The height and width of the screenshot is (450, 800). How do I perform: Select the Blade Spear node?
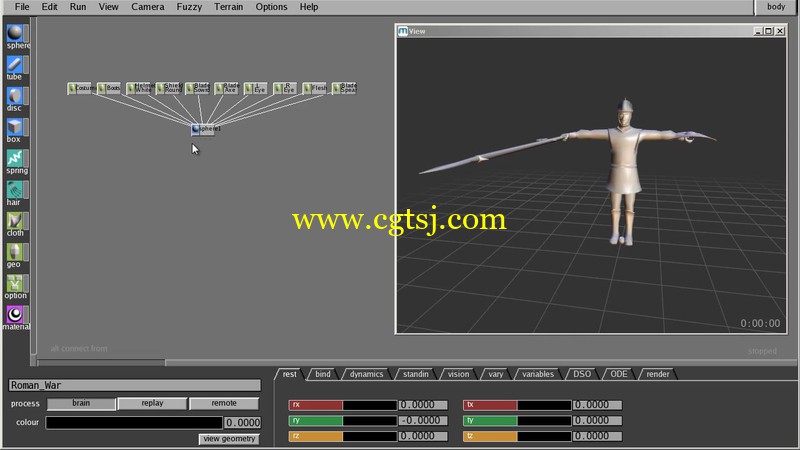point(344,88)
